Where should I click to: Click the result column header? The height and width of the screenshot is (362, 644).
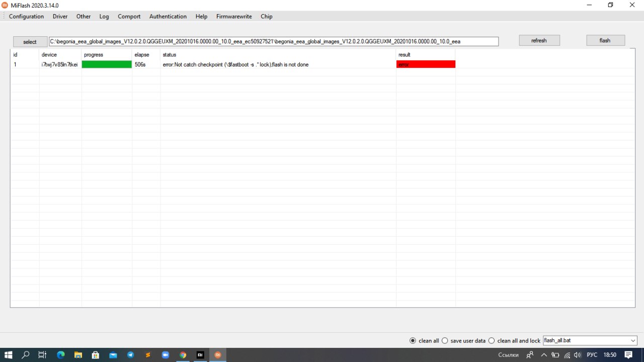pyautogui.click(x=426, y=54)
